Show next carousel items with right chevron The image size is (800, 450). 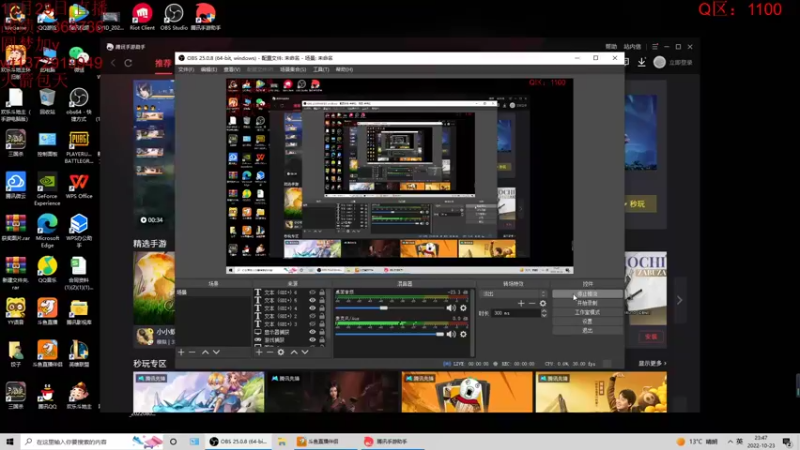click(680, 300)
